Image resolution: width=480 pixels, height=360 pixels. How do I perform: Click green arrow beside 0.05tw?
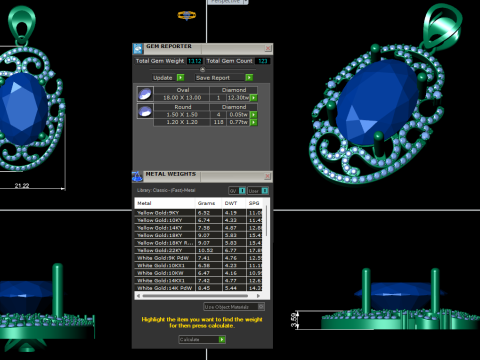point(254,115)
